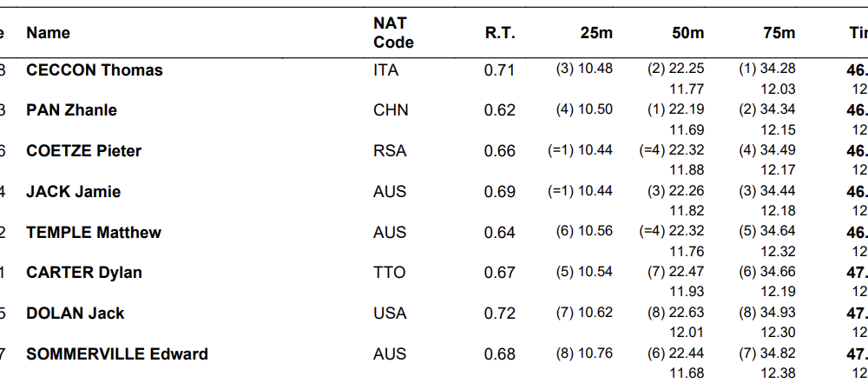This screenshot has height=383, width=868.
Task: Click the 50m column header
Action: click(687, 33)
